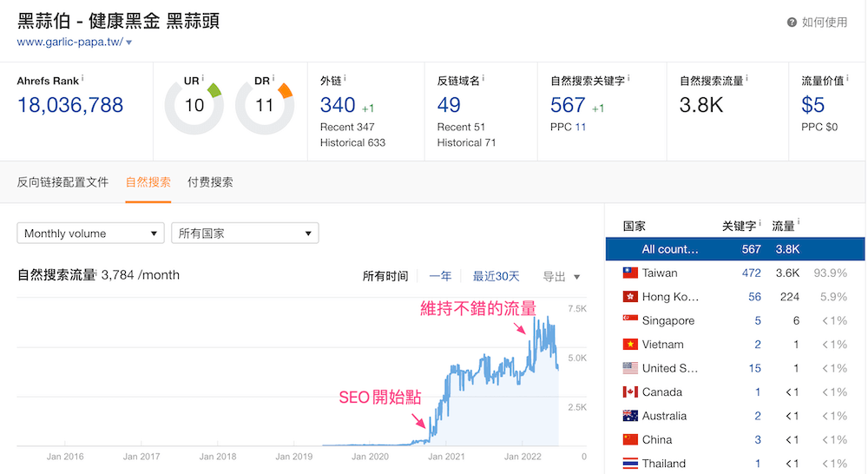Image resolution: width=868 pixels, height=474 pixels.
Task: Select 所有时间 time range
Action: 385,276
